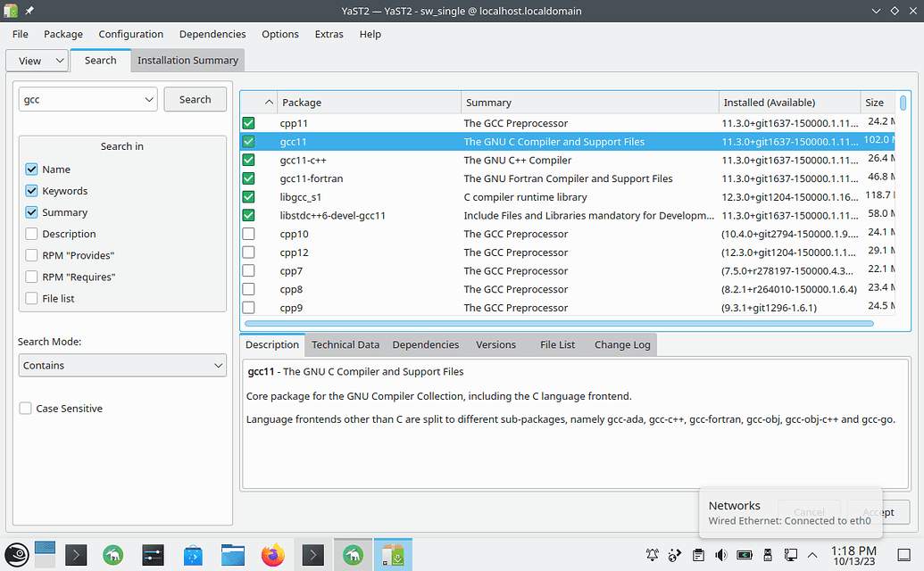
Task: Open the wired network tray applet
Action: (x=790, y=555)
